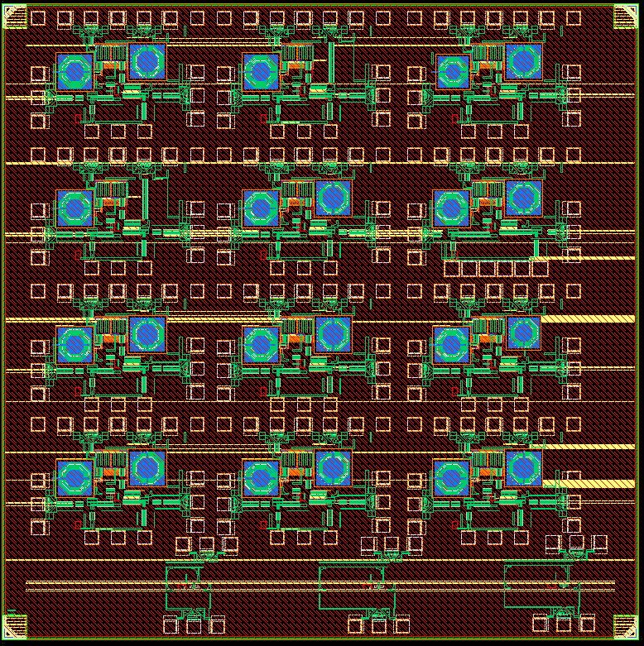Click the bottom-left corner alignment marker of the die

[15, 627]
